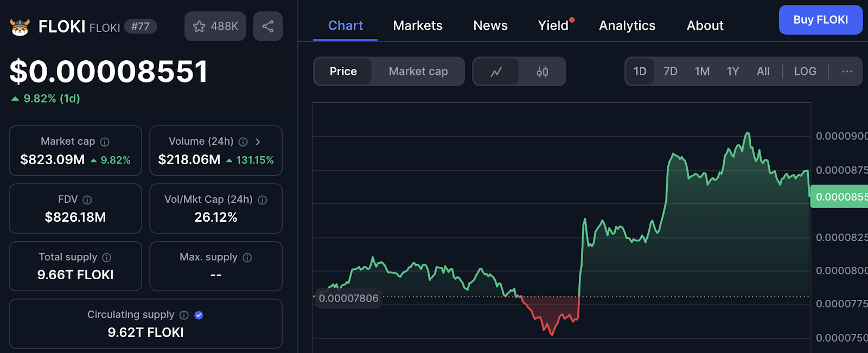The image size is (868, 353).
Task: Open the chart more options ellipsis
Action: click(x=847, y=72)
